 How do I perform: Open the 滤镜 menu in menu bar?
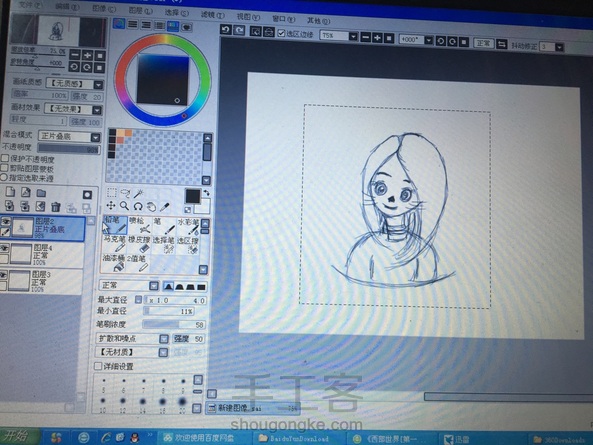coord(212,15)
